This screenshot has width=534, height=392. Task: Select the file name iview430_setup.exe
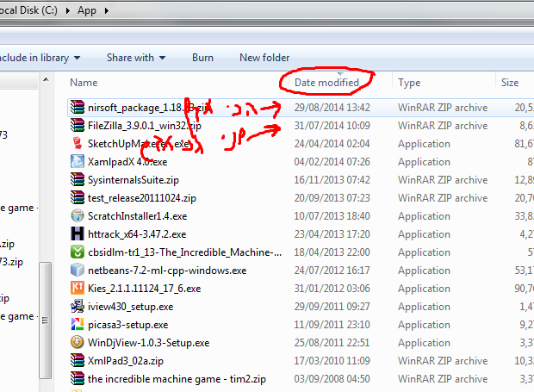[x=130, y=307]
